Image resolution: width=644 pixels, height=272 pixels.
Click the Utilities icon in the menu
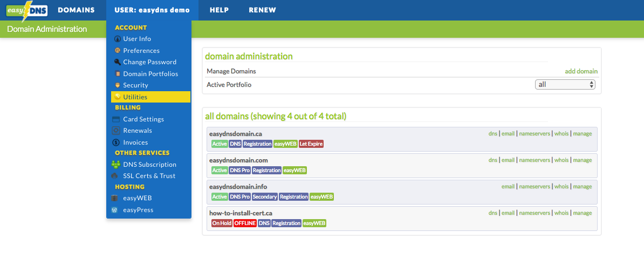[x=118, y=97]
